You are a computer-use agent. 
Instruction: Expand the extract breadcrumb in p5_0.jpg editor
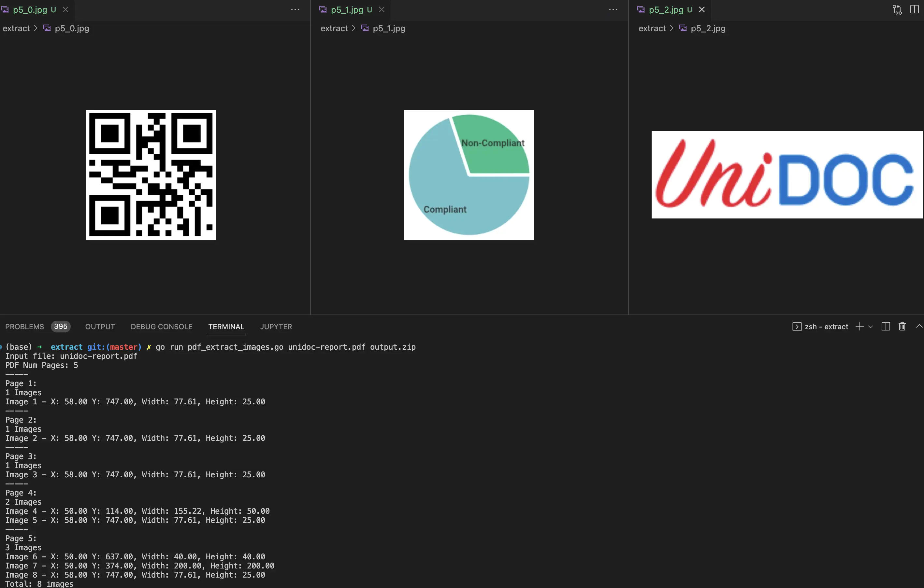[17, 28]
